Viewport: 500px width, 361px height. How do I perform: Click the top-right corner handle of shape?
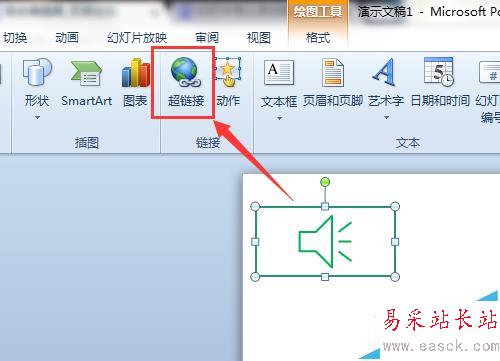395,207
